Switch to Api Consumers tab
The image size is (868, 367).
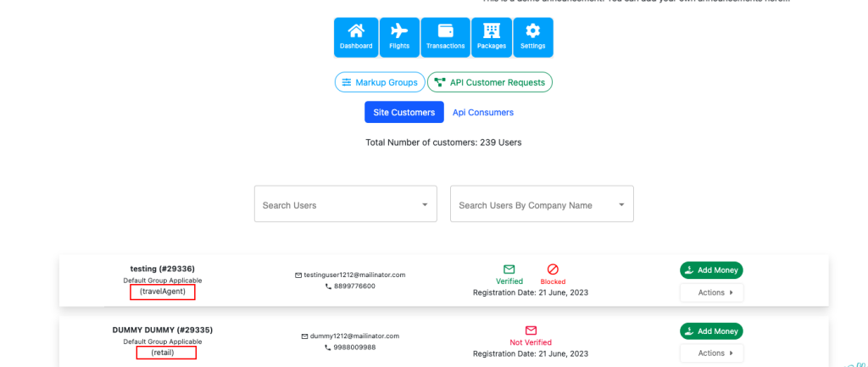pyautogui.click(x=483, y=112)
